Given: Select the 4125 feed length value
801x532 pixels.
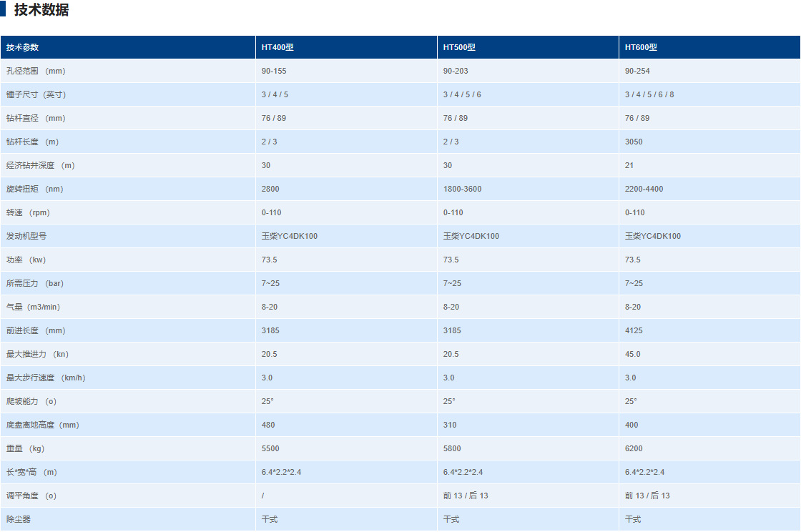Looking at the screenshot, I should click(x=634, y=330).
